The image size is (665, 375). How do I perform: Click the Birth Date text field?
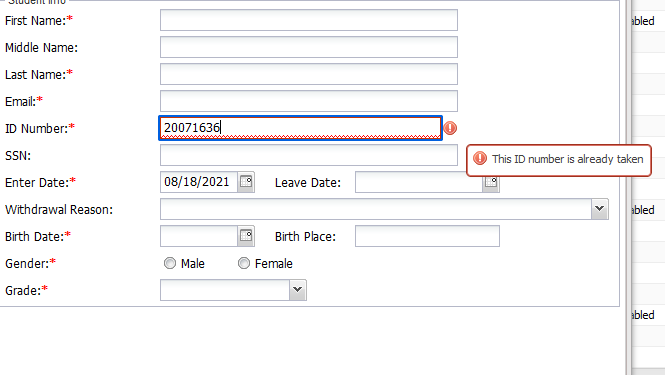point(199,236)
